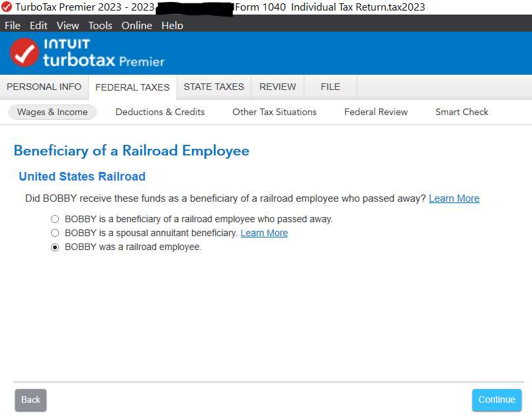Viewport: 532px width, 420px height.
Task: Select beneficiary of deceased railroad employee option
Action: pos(55,219)
